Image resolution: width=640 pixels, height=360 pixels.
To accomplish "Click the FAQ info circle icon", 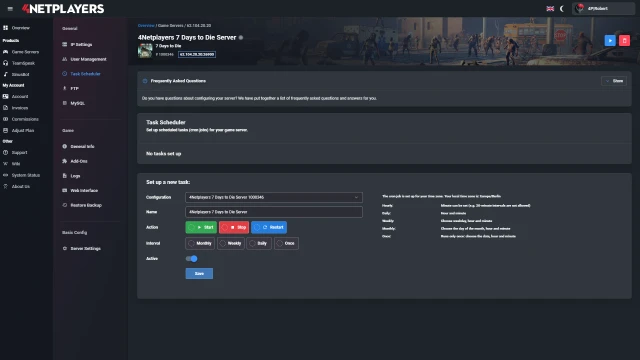I will [145, 81].
